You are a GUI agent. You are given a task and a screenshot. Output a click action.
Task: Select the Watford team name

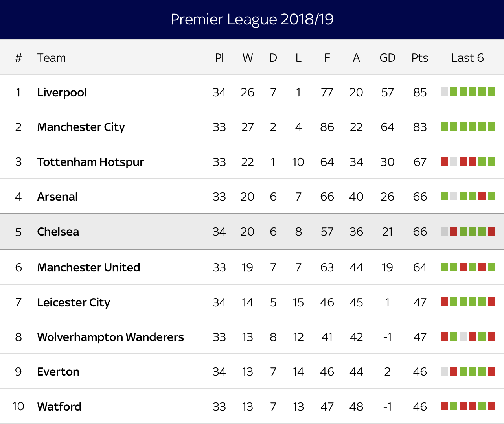pos(59,406)
